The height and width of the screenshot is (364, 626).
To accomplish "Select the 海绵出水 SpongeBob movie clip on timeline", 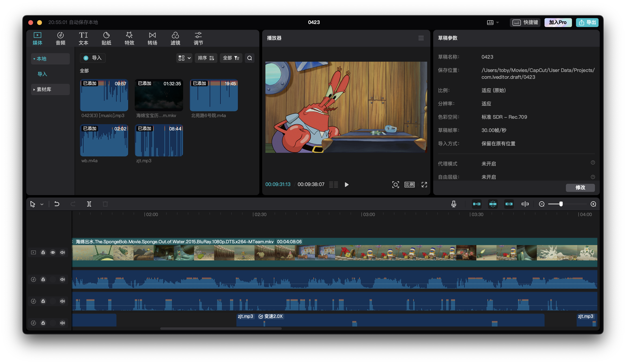I will [x=334, y=253].
